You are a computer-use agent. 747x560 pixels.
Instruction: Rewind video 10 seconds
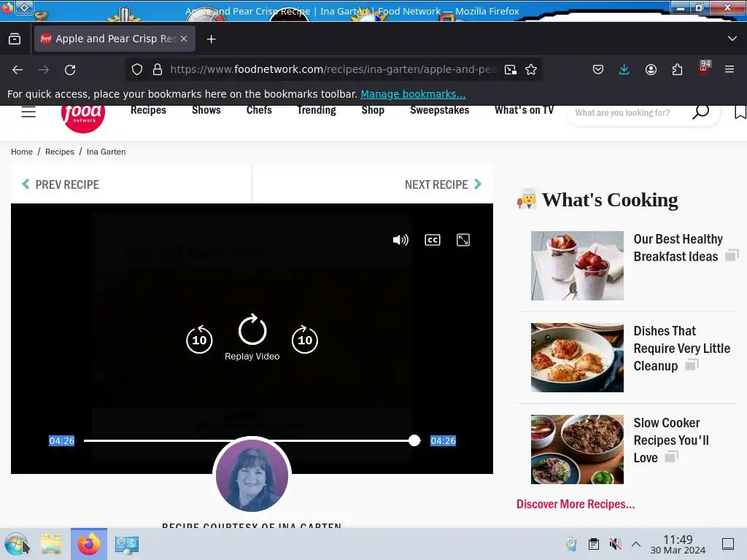(x=199, y=340)
